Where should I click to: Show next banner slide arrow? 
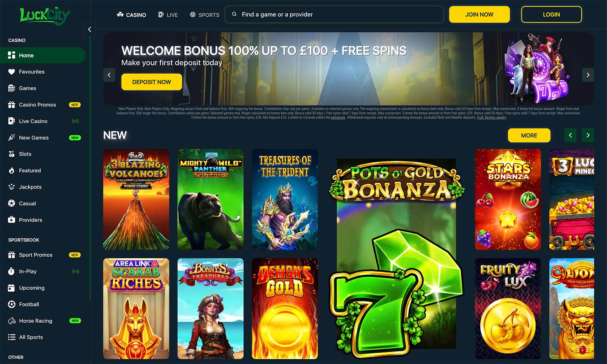tap(588, 75)
